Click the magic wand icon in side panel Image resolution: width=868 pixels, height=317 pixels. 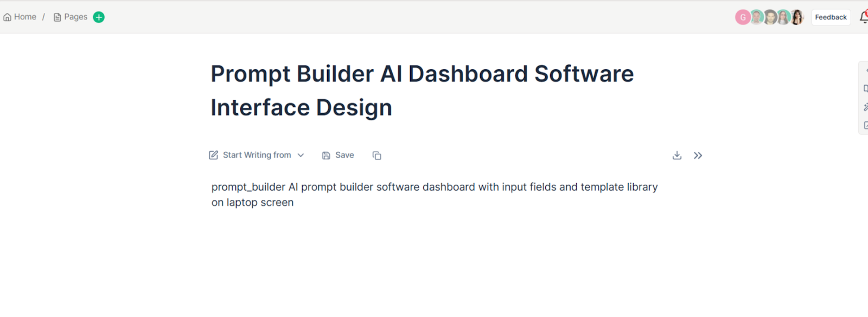865,107
